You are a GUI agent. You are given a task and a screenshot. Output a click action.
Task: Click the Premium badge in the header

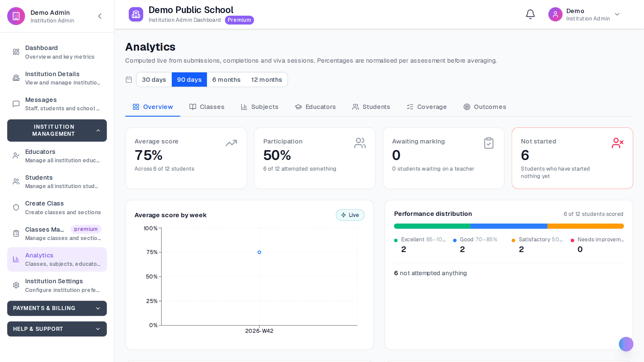click(239, 20)
